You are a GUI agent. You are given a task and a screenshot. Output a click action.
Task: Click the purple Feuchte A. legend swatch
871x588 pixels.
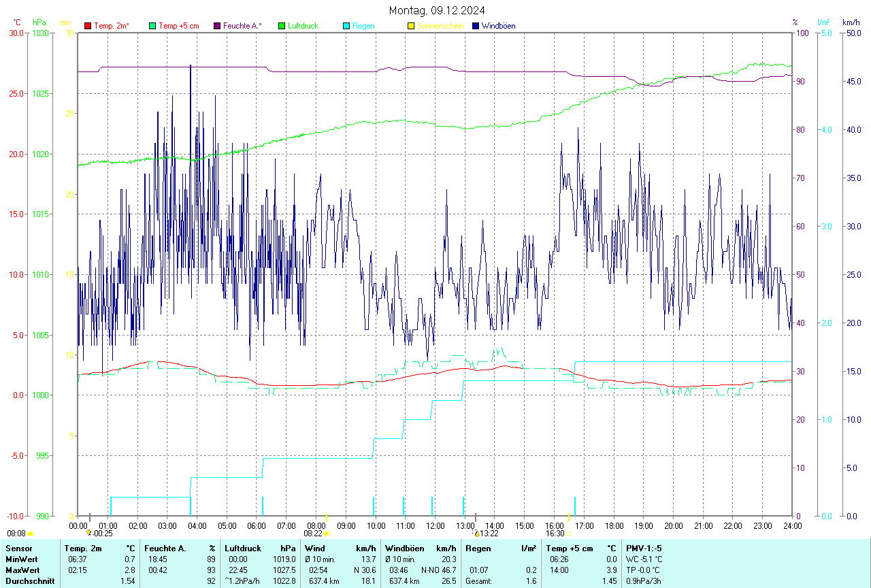coord(217,26)
